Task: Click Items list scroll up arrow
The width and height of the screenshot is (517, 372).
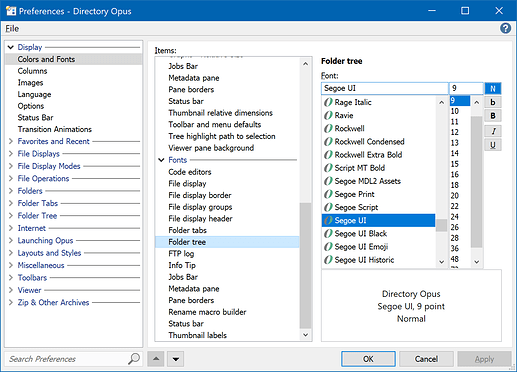Action: (305, 64)
